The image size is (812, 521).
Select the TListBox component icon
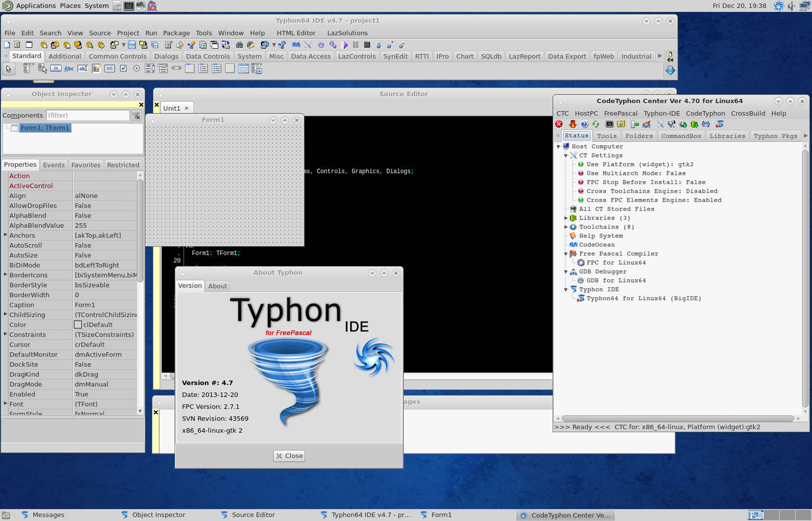click(150, 69)
